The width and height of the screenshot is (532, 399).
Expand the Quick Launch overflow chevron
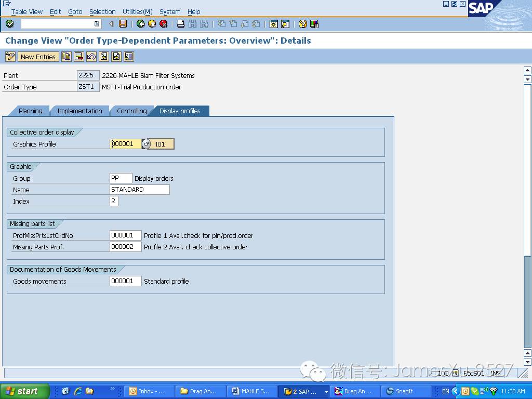click(113, 389)
